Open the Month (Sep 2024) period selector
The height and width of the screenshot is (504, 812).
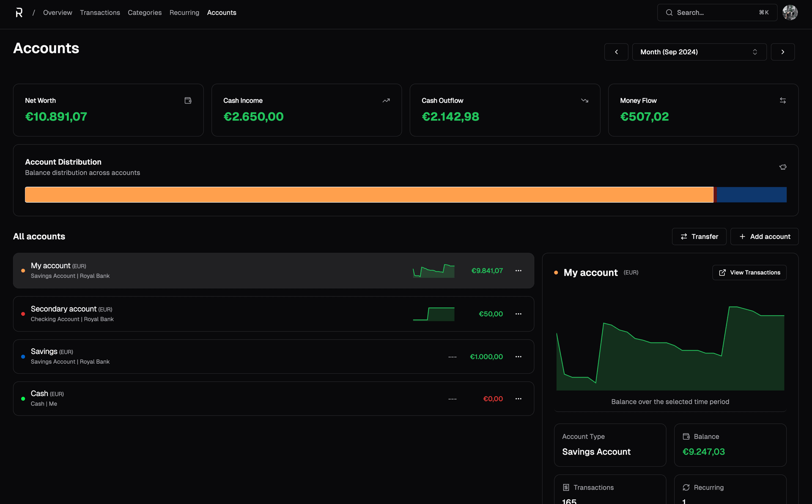699,52
